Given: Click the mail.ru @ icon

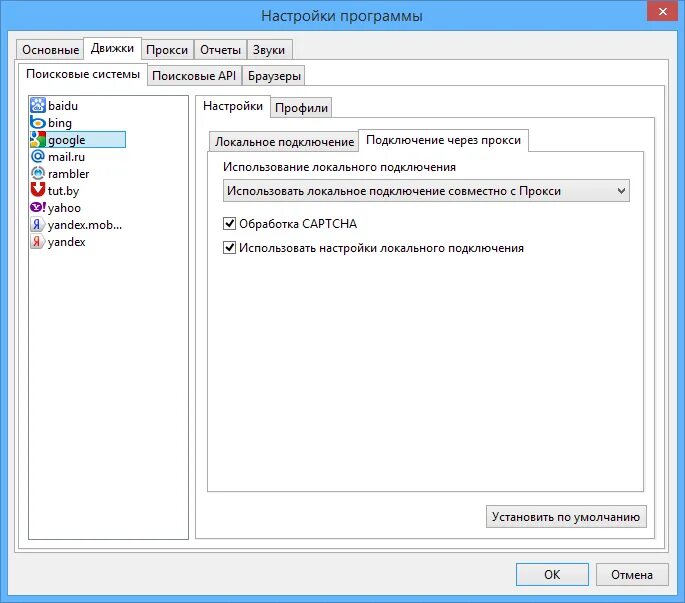Looking at the screenshot, I should pos(38,156).
